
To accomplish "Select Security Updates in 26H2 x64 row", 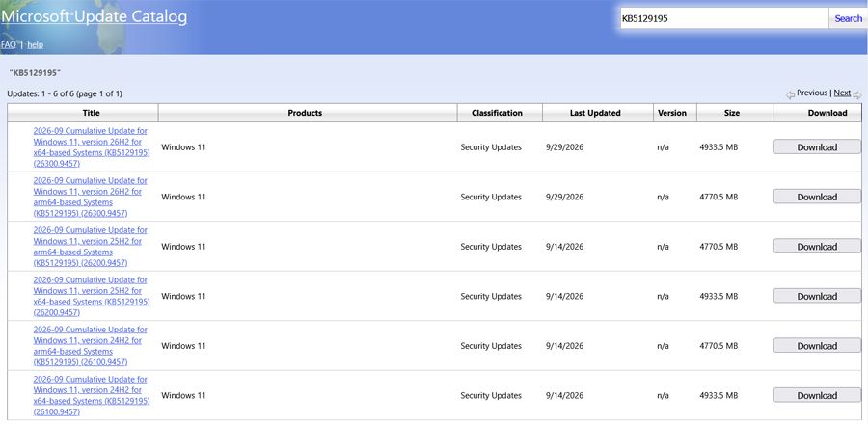I will (x=491, y=147).
